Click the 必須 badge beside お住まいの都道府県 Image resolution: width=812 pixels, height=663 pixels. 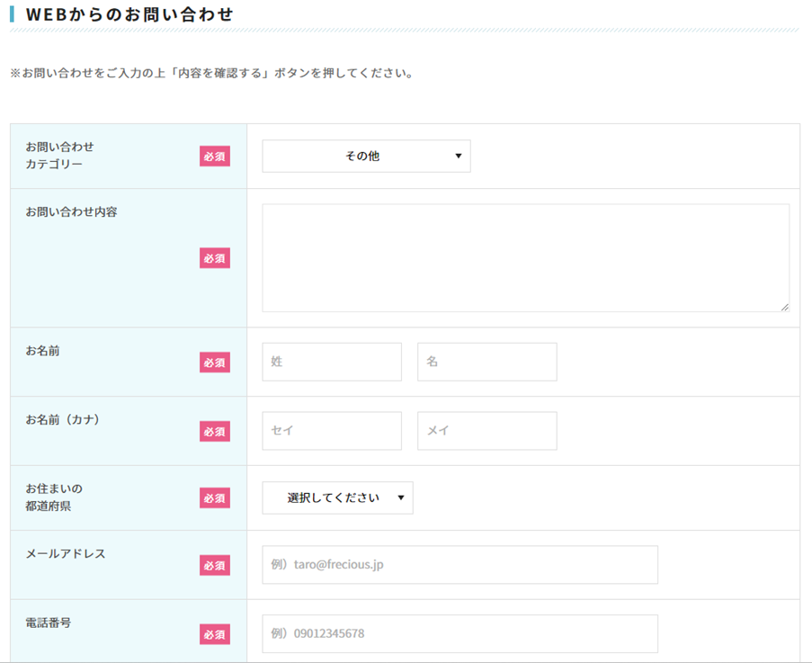tap(215, 498)
